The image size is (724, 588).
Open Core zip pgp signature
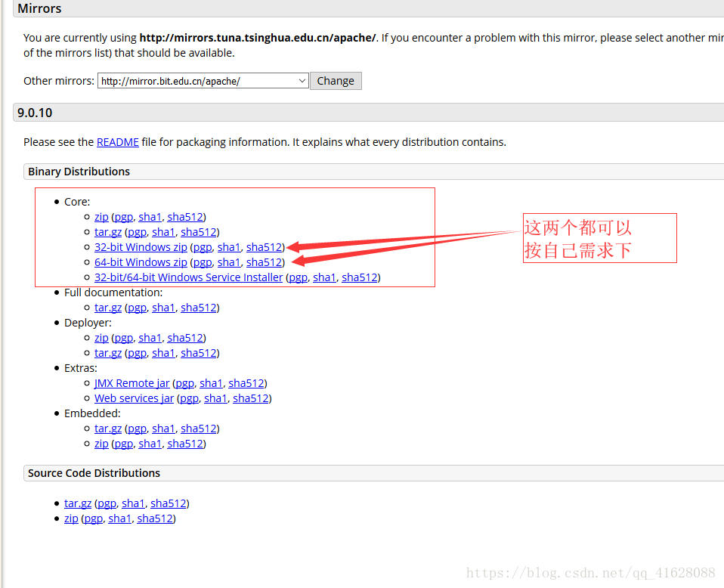tap(124, 217)
